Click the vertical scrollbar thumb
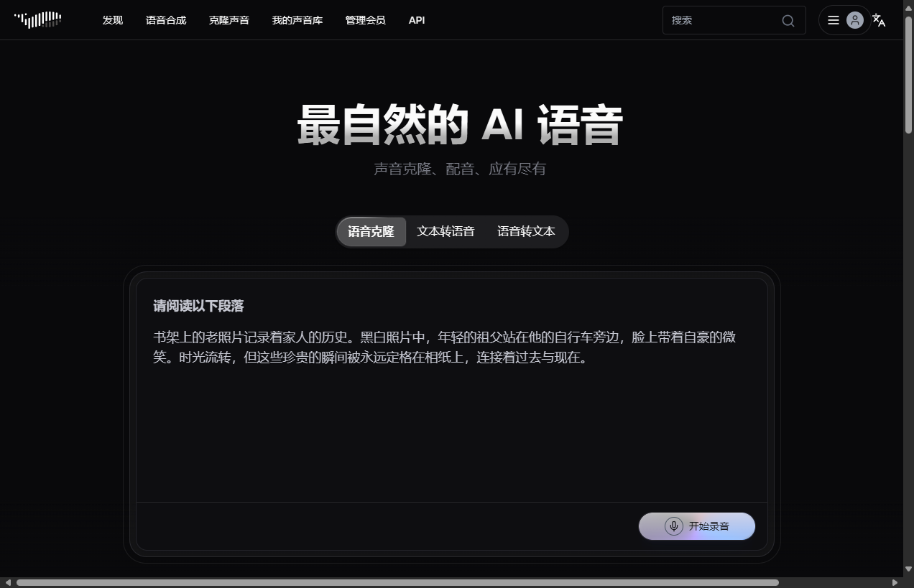This screenshot has width=914, height=588. click(x=908, y=72)
